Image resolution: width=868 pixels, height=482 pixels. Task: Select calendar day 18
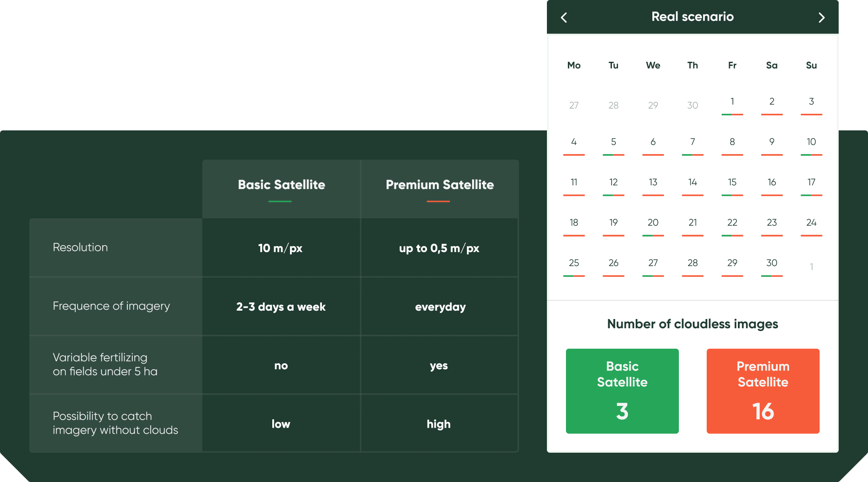coord(574,226)
